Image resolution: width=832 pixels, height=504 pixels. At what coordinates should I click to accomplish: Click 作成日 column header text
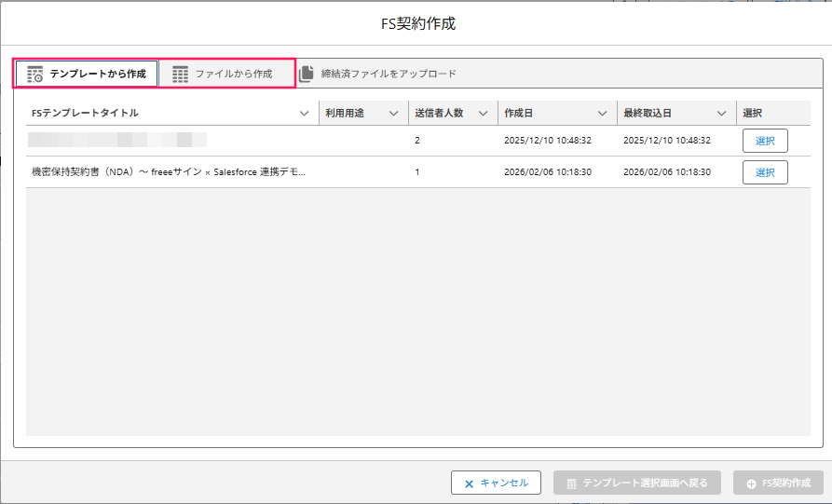pos(518,113)
